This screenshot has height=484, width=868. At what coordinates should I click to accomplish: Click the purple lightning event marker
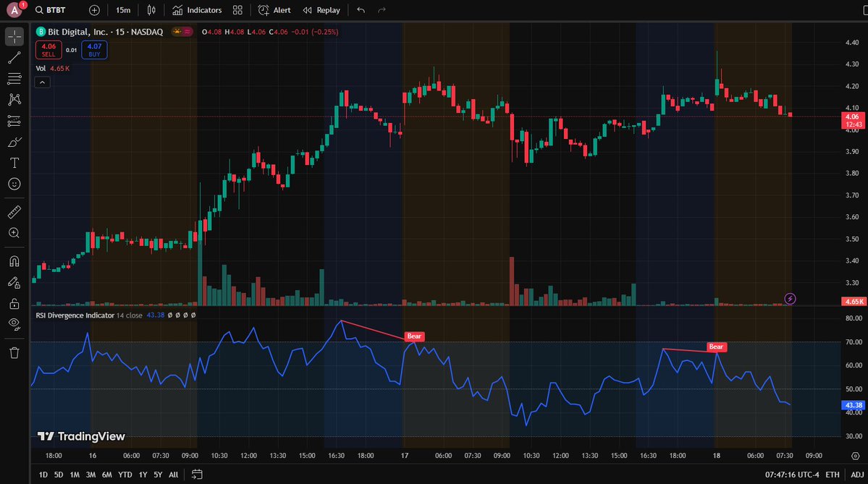click(x=790, y=299)
